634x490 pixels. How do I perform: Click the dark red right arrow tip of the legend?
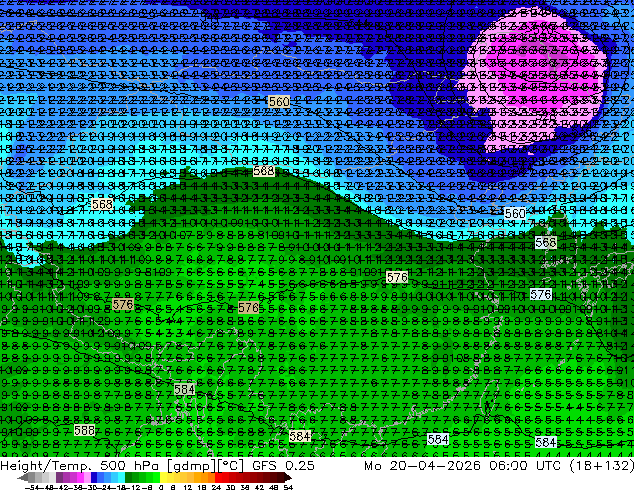click(x=288, y=477)
